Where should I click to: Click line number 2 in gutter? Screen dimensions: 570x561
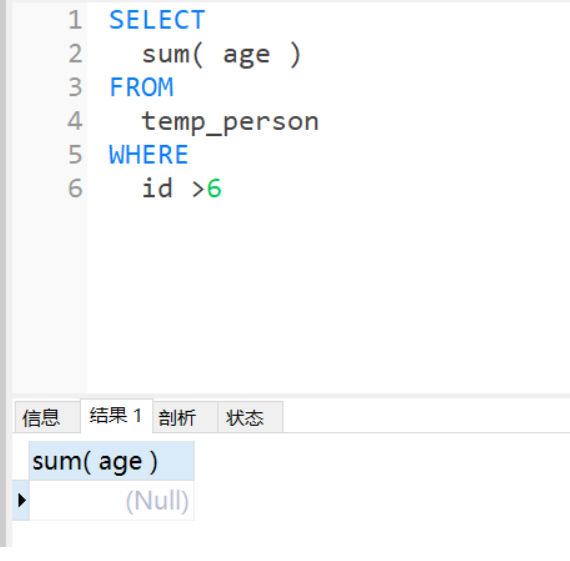click(75, 53)
